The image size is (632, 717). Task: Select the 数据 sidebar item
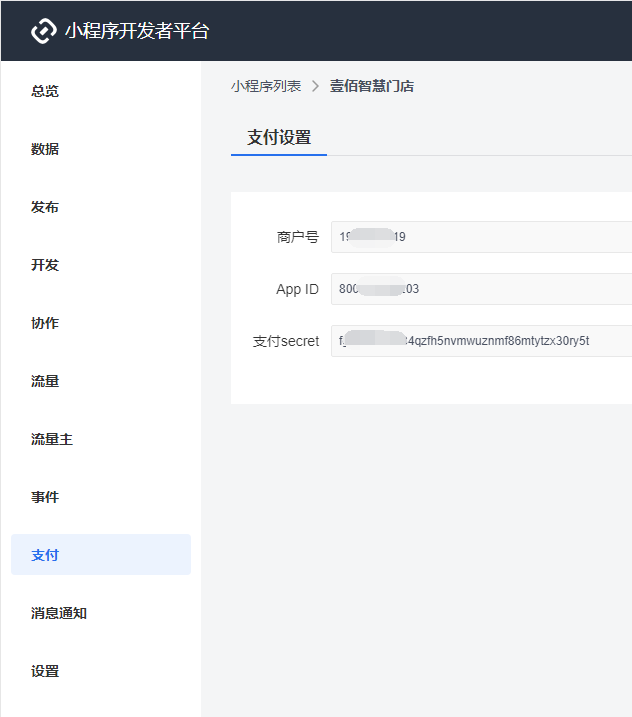click(45, 149)
